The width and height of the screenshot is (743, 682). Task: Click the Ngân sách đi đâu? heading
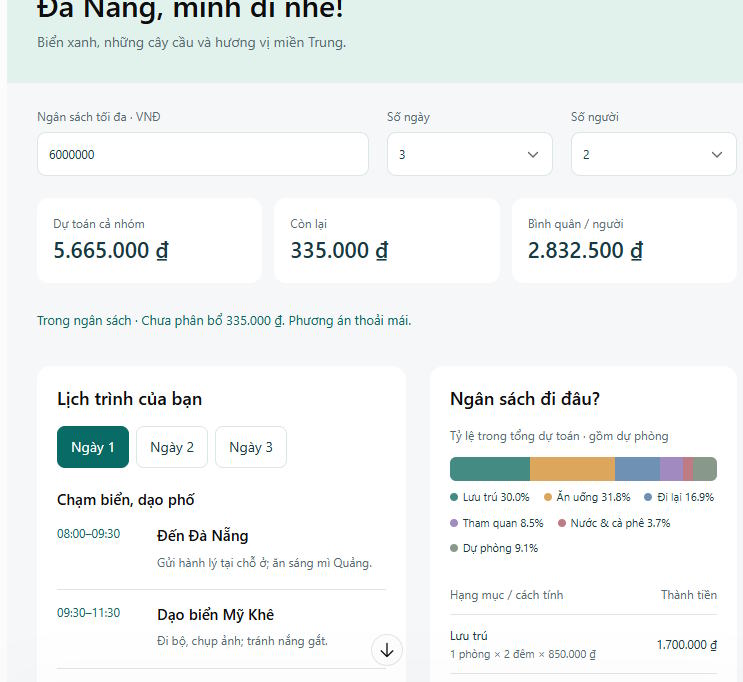click(525, 399)
